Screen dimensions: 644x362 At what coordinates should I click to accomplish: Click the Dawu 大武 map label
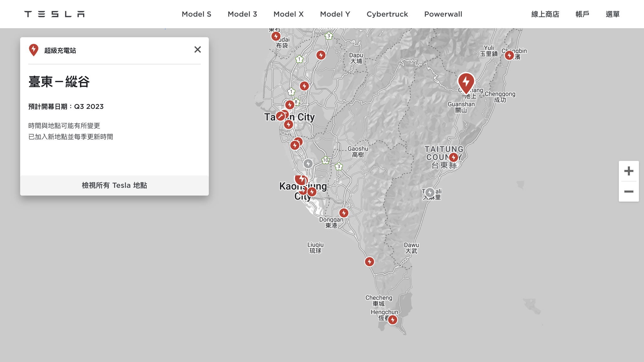[411, 248]
